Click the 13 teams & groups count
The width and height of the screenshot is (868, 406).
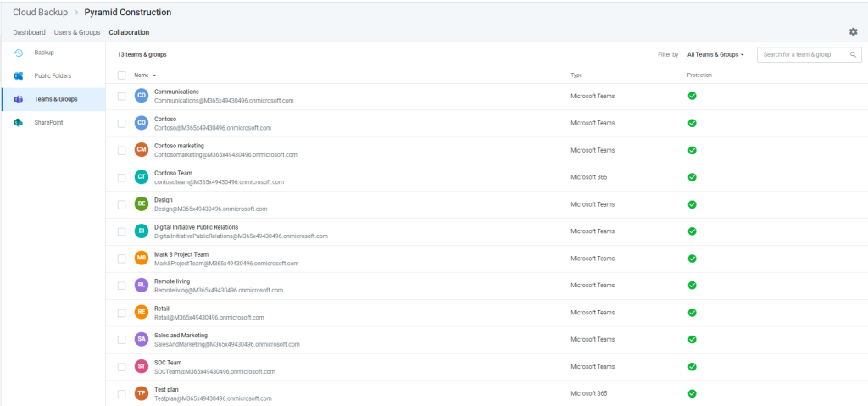click(142, 55)
